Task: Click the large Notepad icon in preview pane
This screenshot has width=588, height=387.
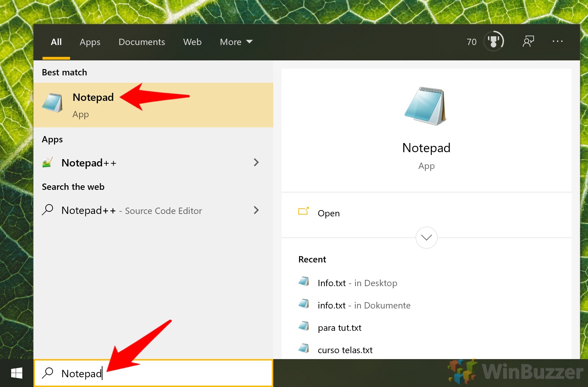Action: [426, 106]
